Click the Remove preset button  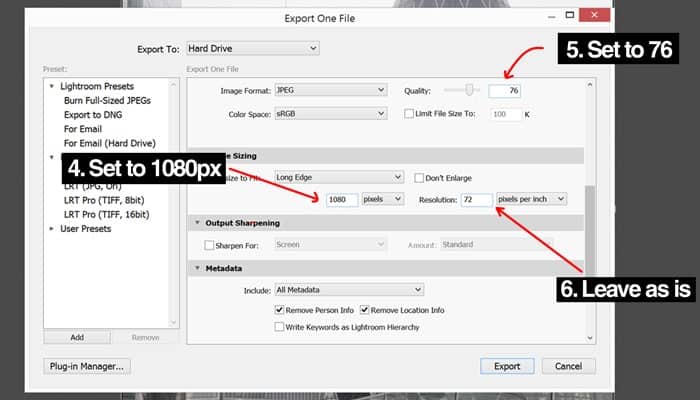pyautogui.click(x=146, y=338)
